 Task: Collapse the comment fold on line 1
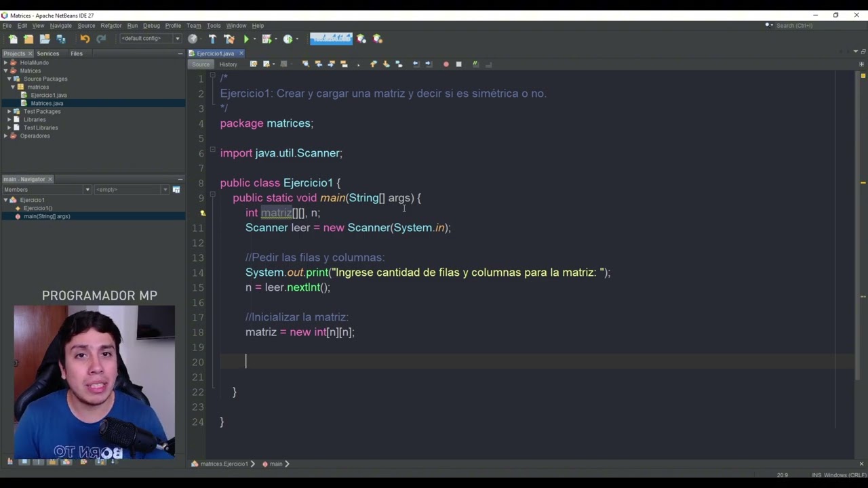pos(212,75)
